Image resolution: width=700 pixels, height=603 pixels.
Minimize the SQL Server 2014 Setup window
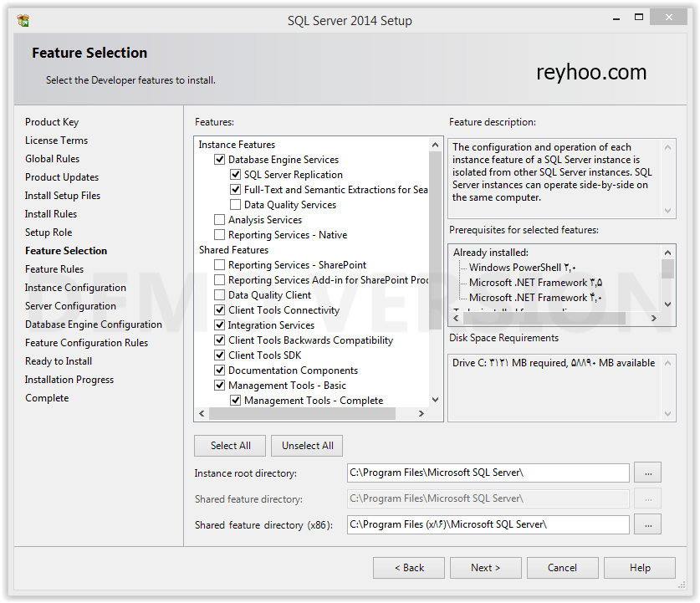click(x=616, y=18)
